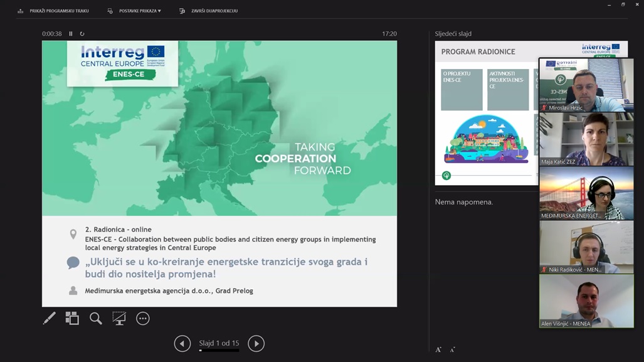
Task: Click the magnifier zoom into slide icon
Action: pos(95,319)
